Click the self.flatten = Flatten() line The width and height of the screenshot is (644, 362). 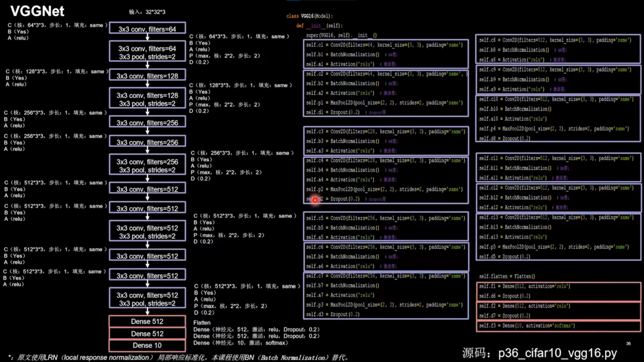pos(507,276)
